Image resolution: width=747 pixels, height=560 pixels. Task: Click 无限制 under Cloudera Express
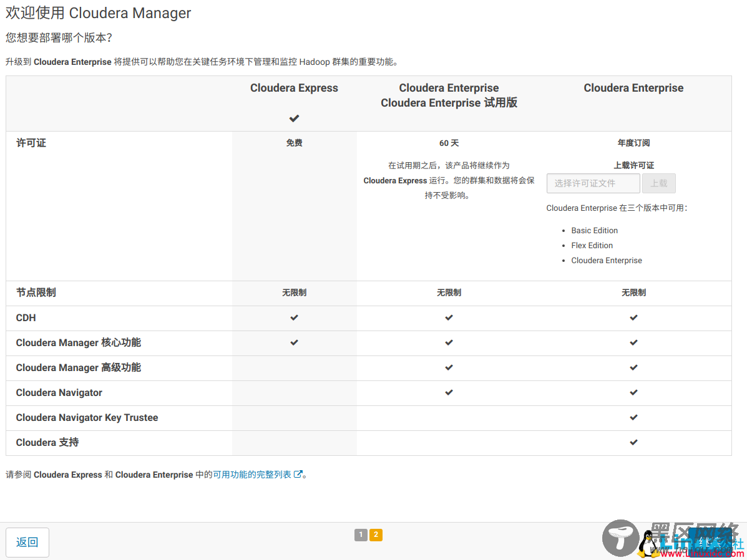294,292
